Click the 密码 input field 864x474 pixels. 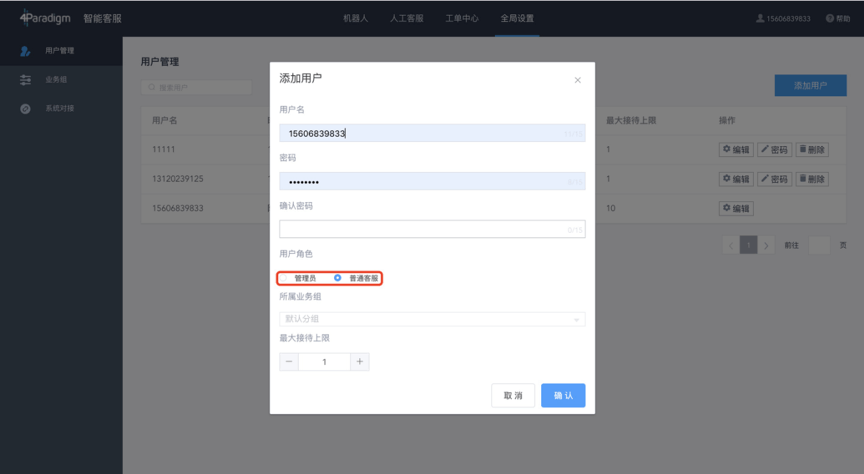click(432, 181)
